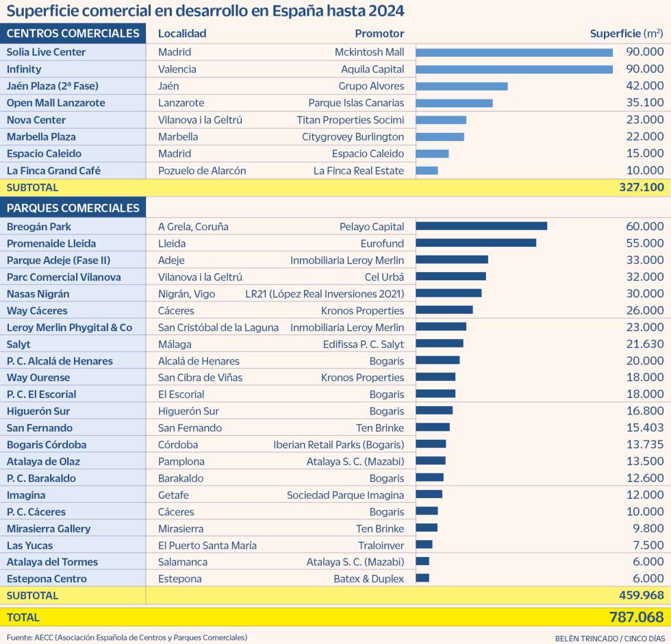Select the CENTROS COMERCIALES section header
Viewport: 671px width, 644px height.
(73, 34)
